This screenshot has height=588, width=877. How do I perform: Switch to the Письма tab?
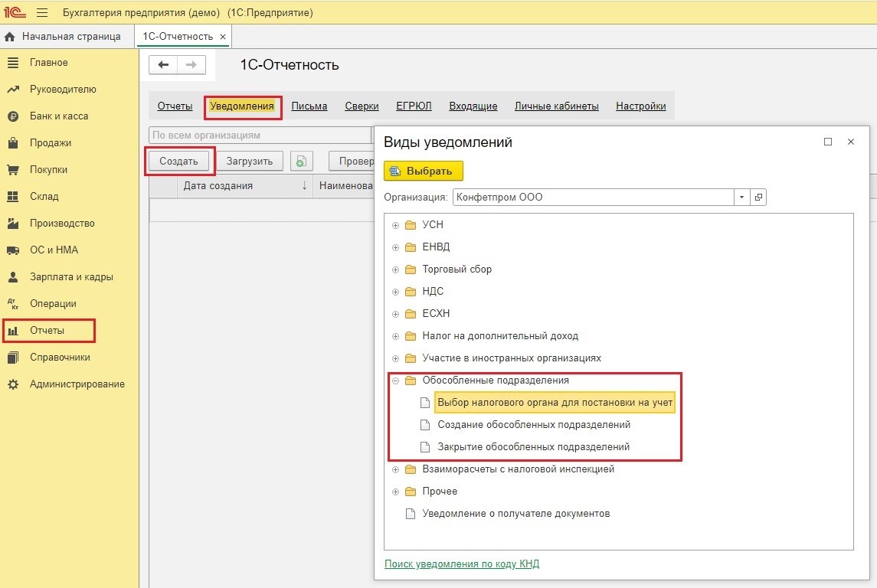tap(309, 106)
